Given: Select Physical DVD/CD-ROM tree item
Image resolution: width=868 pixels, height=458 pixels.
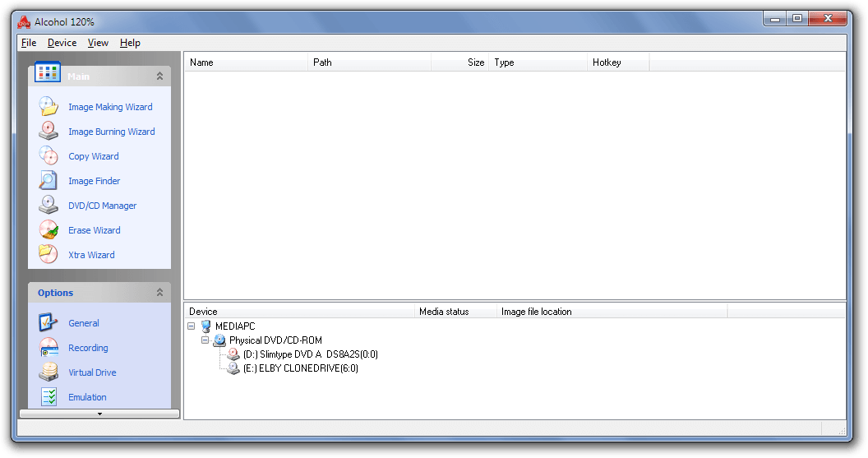Looking at the screenshot, I should (275, 340).
